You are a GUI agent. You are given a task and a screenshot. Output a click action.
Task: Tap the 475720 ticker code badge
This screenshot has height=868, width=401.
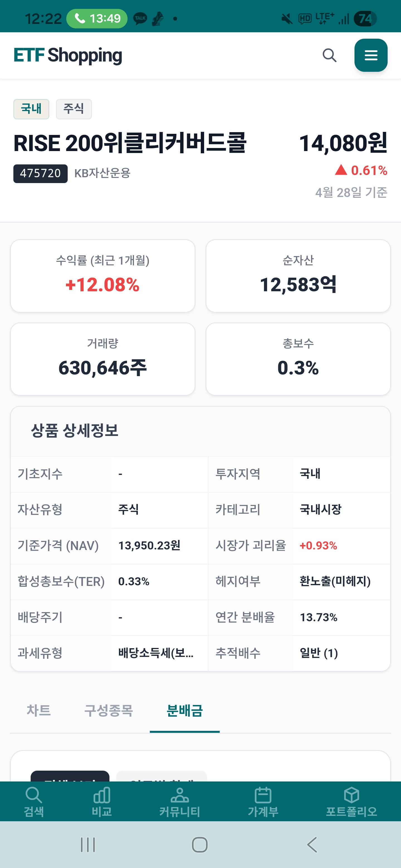(40, 174)
